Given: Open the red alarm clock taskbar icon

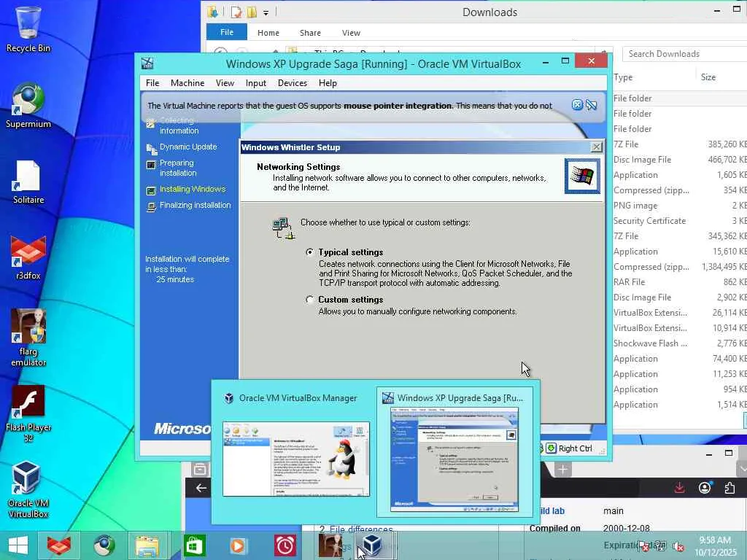Looking at the screenshot, I should (285, 545).
